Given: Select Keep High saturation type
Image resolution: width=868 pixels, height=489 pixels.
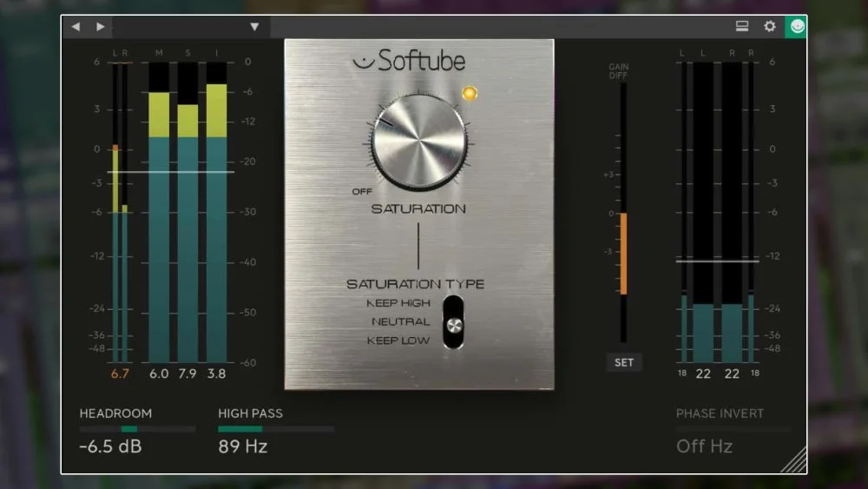Looking at the screenshot, I should (x=398, y=303).
